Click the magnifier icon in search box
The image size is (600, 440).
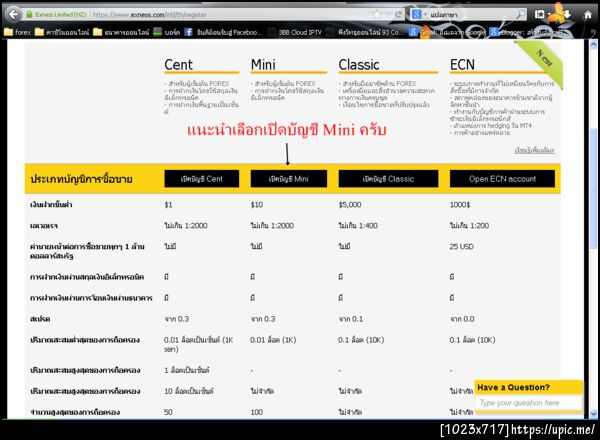(x=520, y=15)
